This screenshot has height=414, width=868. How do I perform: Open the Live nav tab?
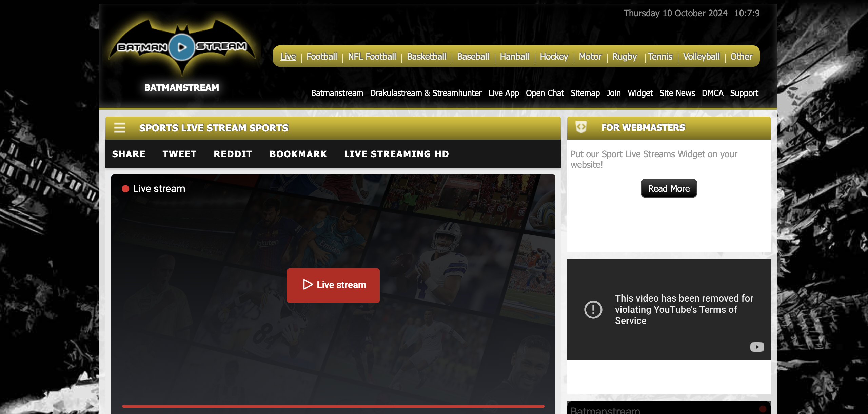[288, 57]
